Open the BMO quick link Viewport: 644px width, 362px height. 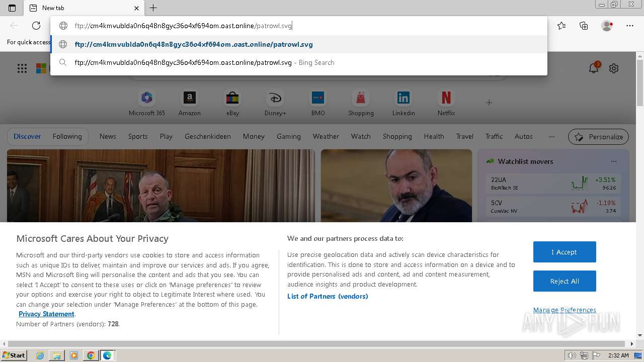tap(318, 103)
